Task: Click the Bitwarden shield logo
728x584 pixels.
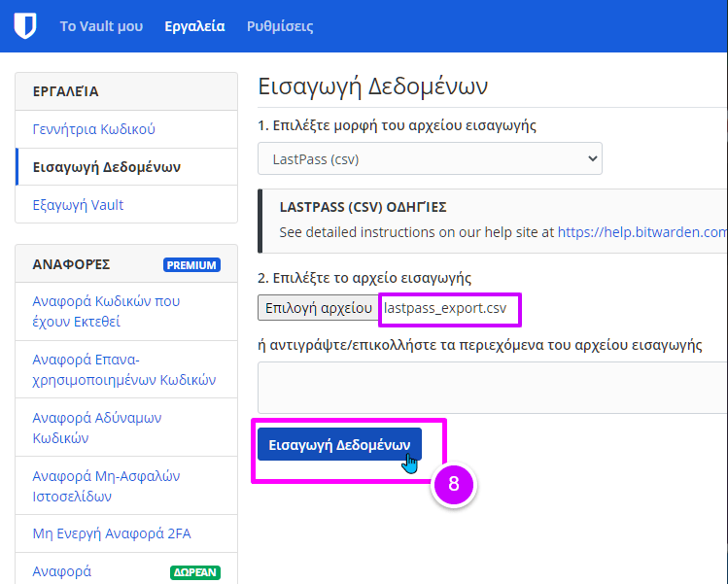Action: 25,26
